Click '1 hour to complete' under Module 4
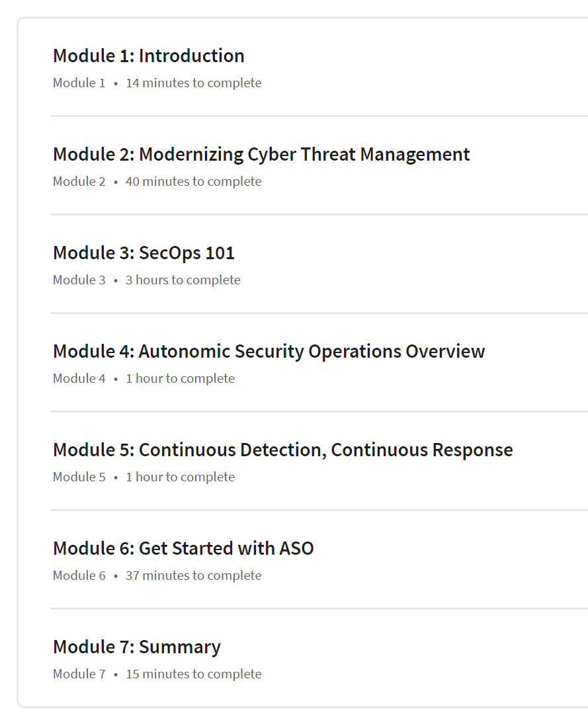The width and height of the screenshot is (588, 724). click(180, 379)
